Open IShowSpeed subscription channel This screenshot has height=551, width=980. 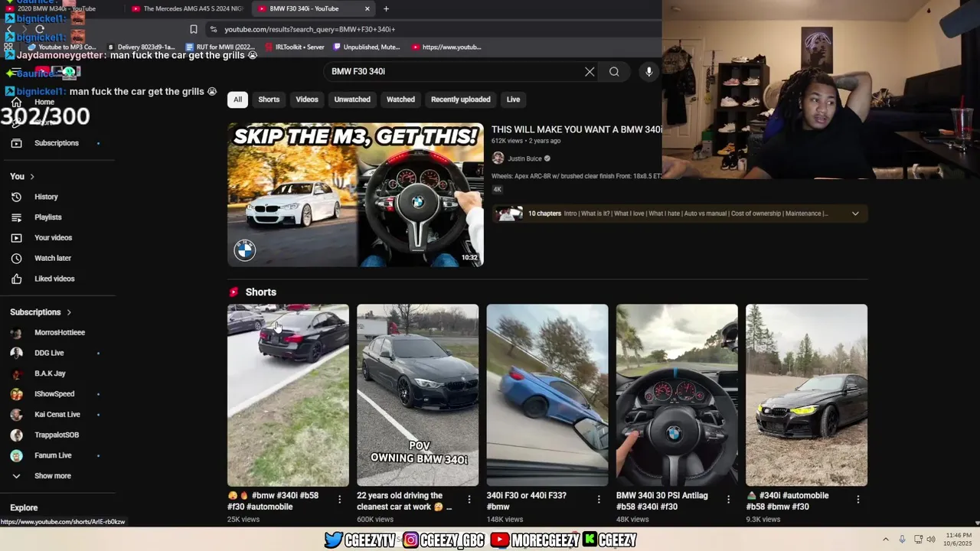coord(54,394)
